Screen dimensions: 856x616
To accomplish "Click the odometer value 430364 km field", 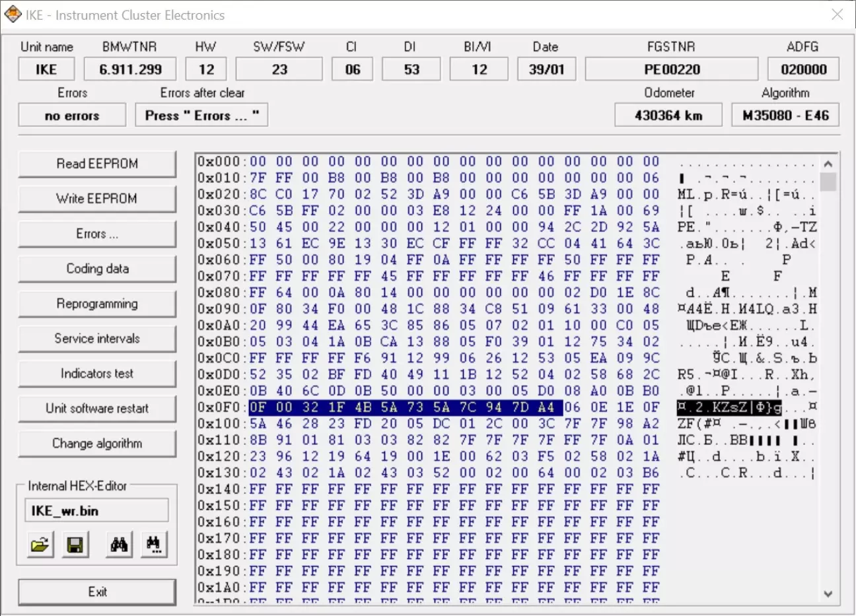I will tap(668, 116).
